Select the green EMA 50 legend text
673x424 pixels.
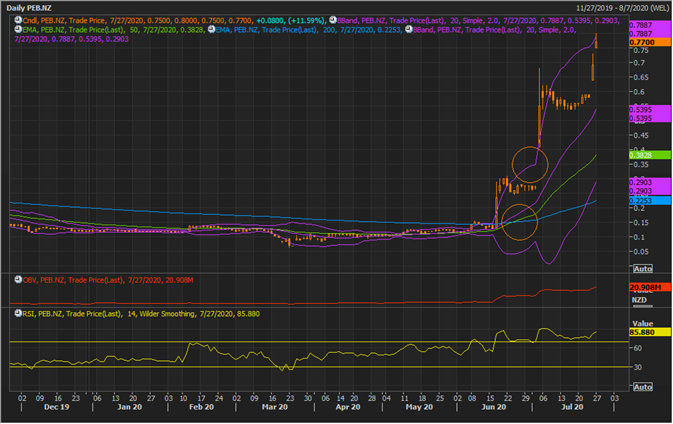(114, 30)
